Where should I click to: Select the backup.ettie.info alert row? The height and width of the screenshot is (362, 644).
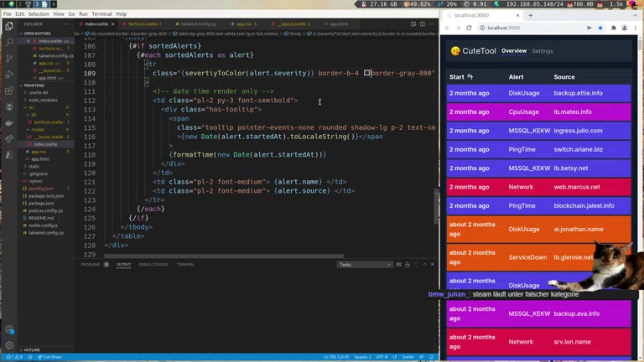pos(538,93)
